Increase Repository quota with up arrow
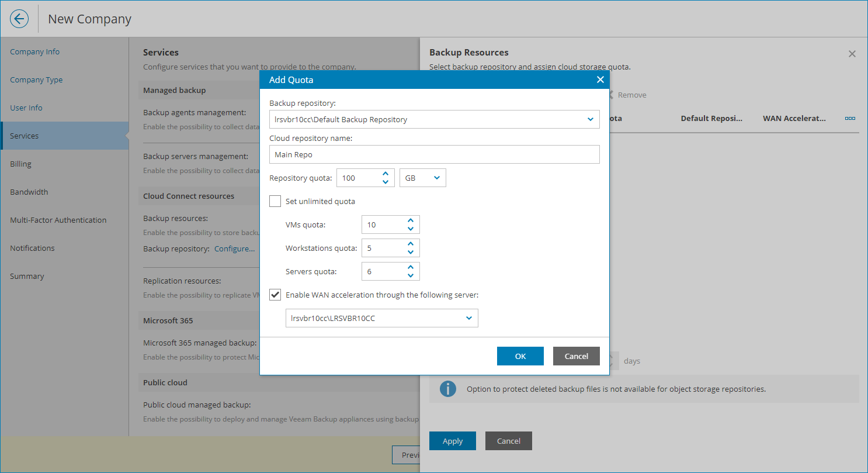The image size is (868, 473). point(385,174)
